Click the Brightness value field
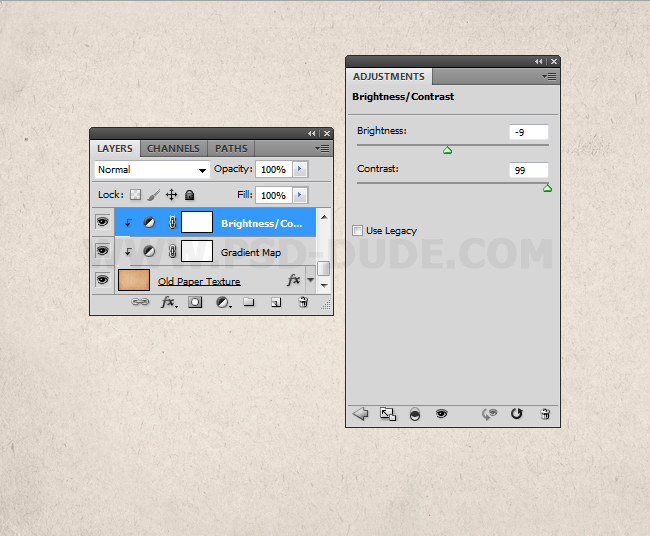The width and height of the screenshot is (650, 536). click(x=529, y=132)
